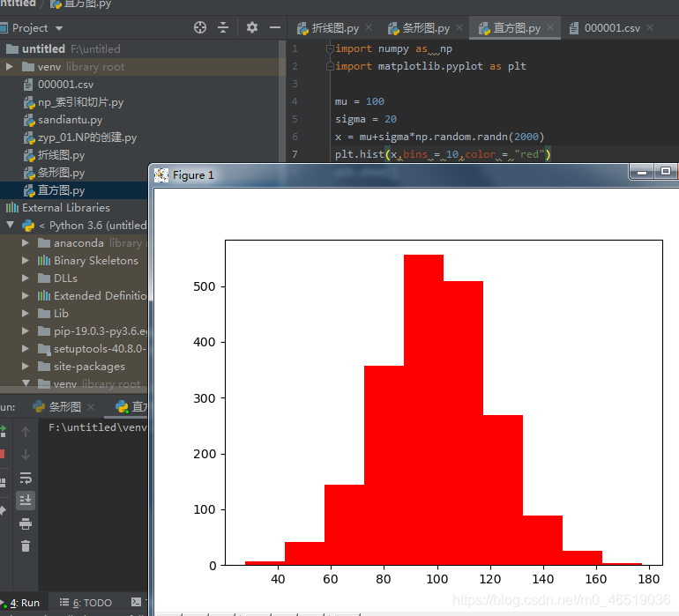Image resolution: width=679 pixels, height=616 pixels.
Task: Close the 条形图 run tab
Action: [91, 407]
